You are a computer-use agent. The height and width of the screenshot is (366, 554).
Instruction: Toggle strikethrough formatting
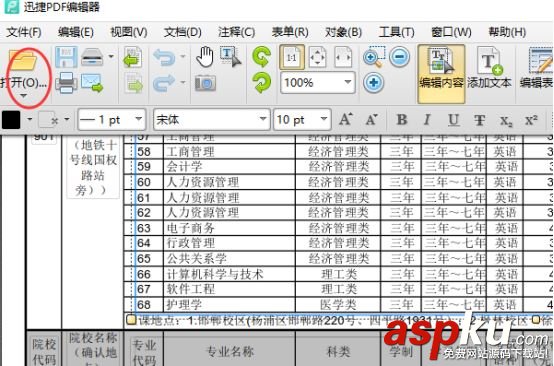click(479, 120)
